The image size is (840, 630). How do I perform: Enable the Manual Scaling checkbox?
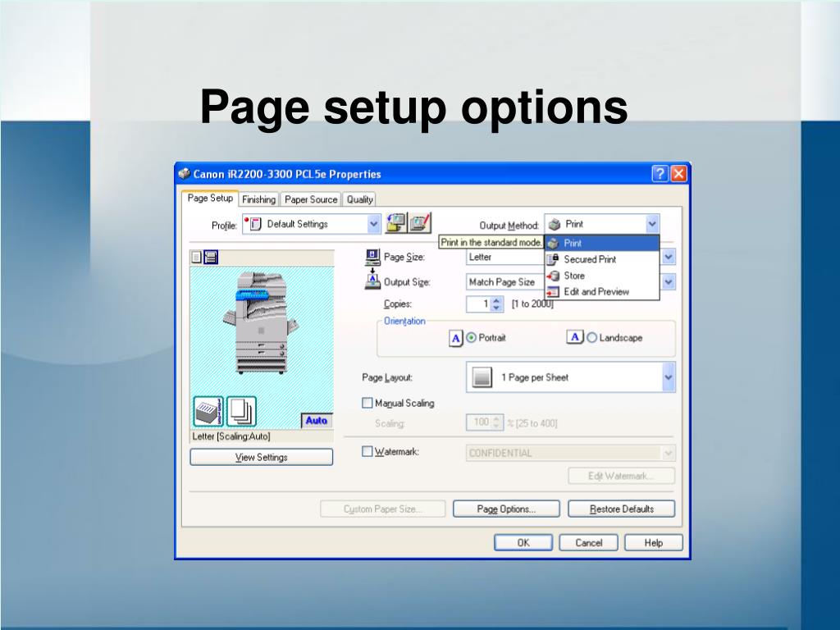click(x=367, y=403)
